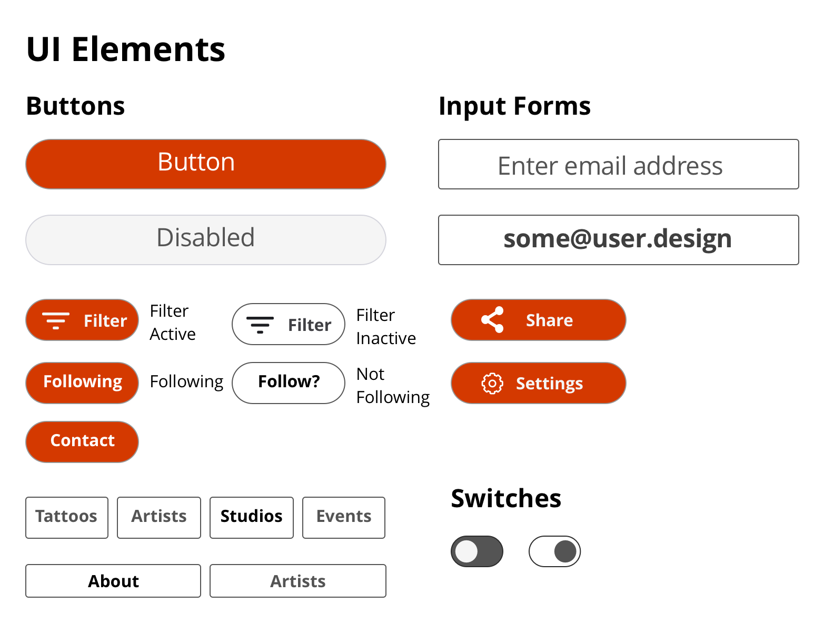Click the Enter email address field
Image resolution: width=834 pixels, height=644 pixels.
pyautogui.click(x=619, y=164)
